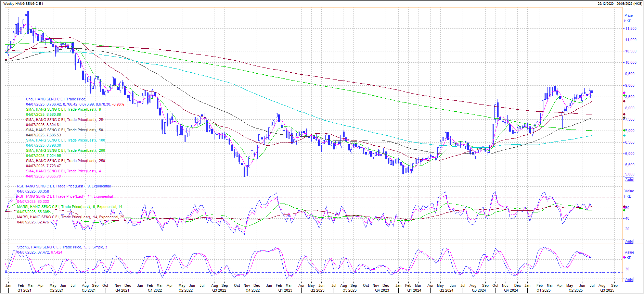
Task: Click the 'Value' label on the RSI panel axis
Action: point(629,191)
